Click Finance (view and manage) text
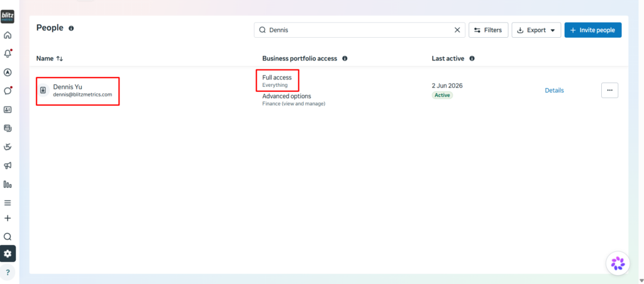The height and width of the screenshot is (284, 644). [294, 104]
